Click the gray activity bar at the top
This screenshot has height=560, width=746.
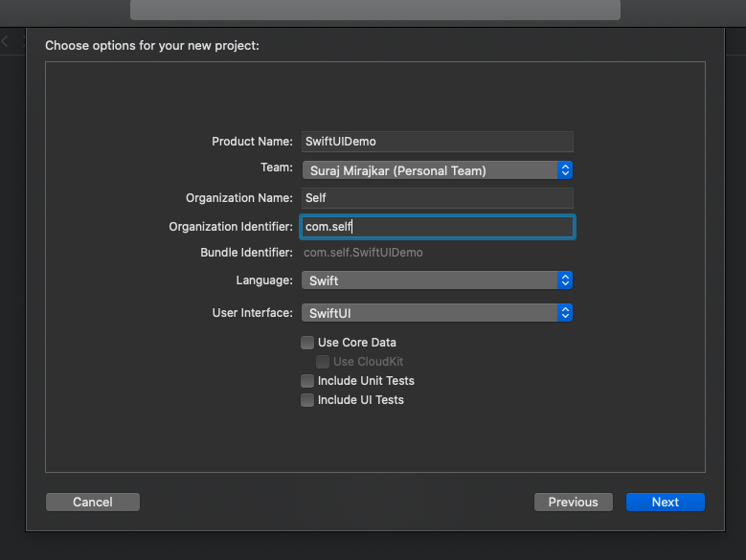(374, 10)
